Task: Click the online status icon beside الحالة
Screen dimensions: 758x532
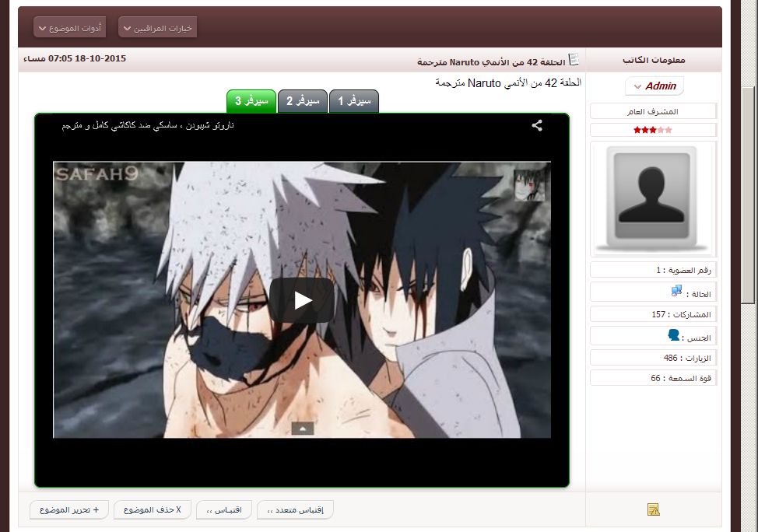Action: click(676, 291)
